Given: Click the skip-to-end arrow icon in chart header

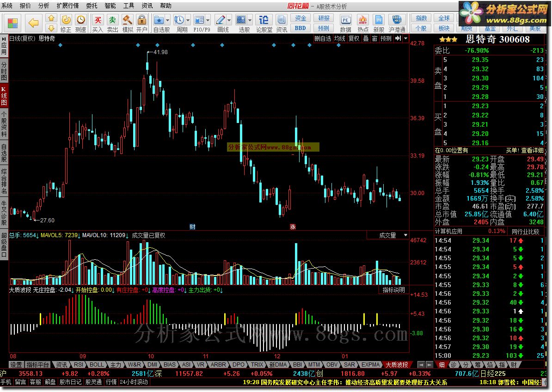Looking at the screenshot, I should point(398,38).
